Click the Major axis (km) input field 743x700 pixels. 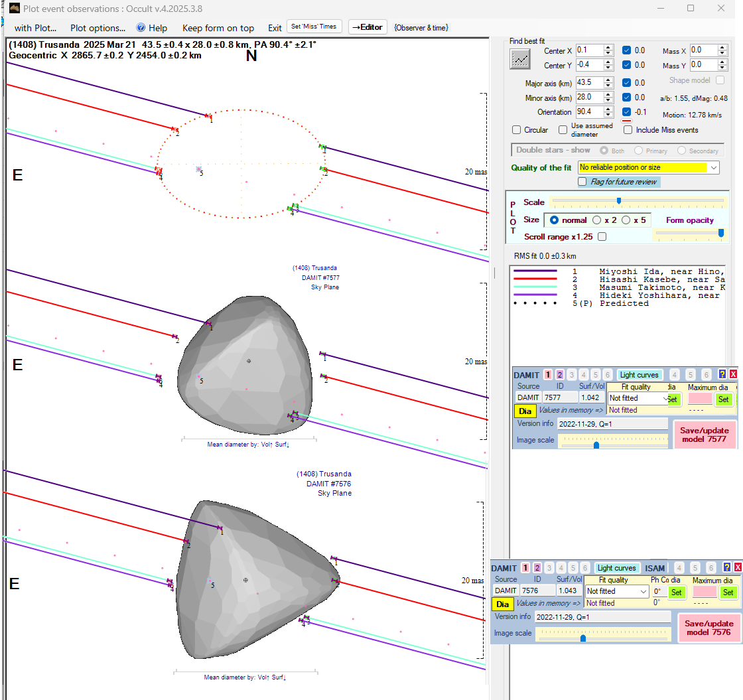(x=589, y=83)
